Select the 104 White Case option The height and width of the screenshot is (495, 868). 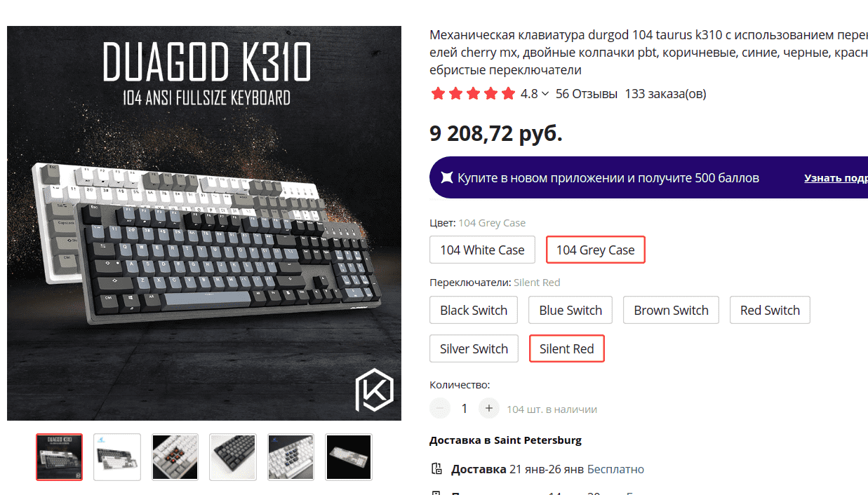pyautogui.click(x=482, y=250)
